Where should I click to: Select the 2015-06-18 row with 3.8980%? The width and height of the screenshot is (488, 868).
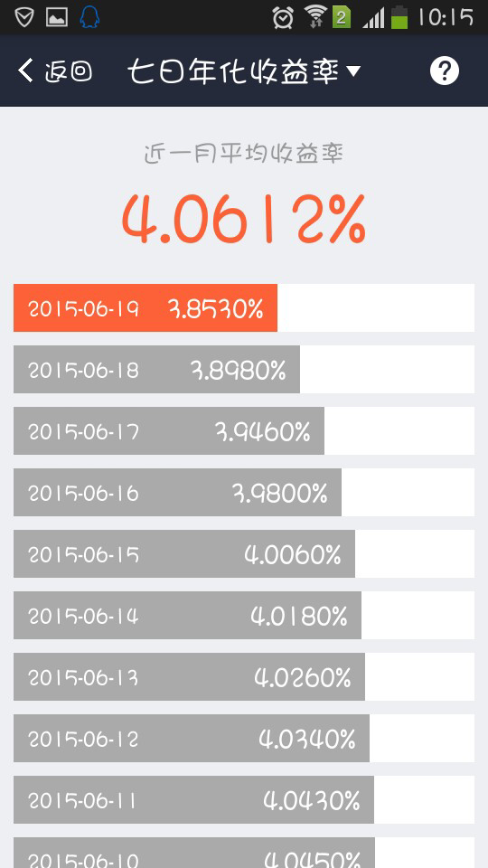click(x=243, y=369)
